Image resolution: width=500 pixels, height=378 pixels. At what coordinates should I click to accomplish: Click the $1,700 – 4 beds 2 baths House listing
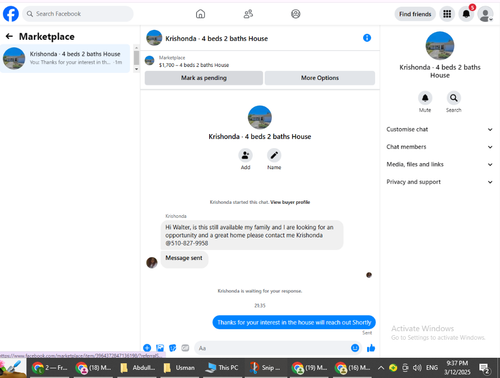tap(194, 65)
